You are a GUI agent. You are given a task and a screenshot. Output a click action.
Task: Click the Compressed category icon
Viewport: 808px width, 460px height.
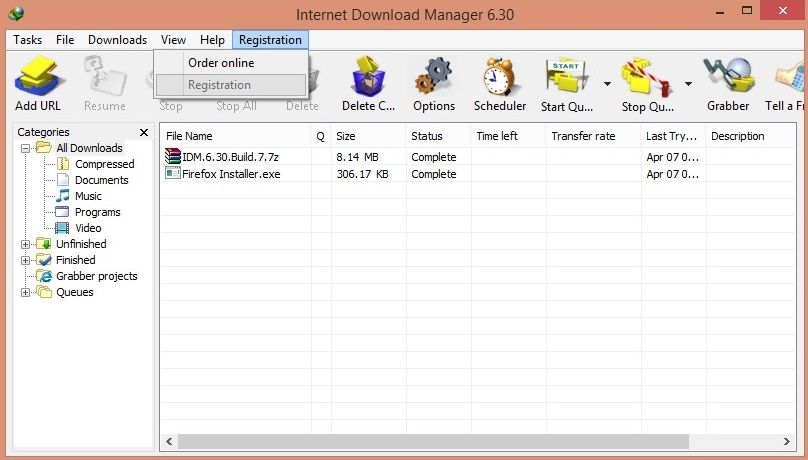coord(63,164)
